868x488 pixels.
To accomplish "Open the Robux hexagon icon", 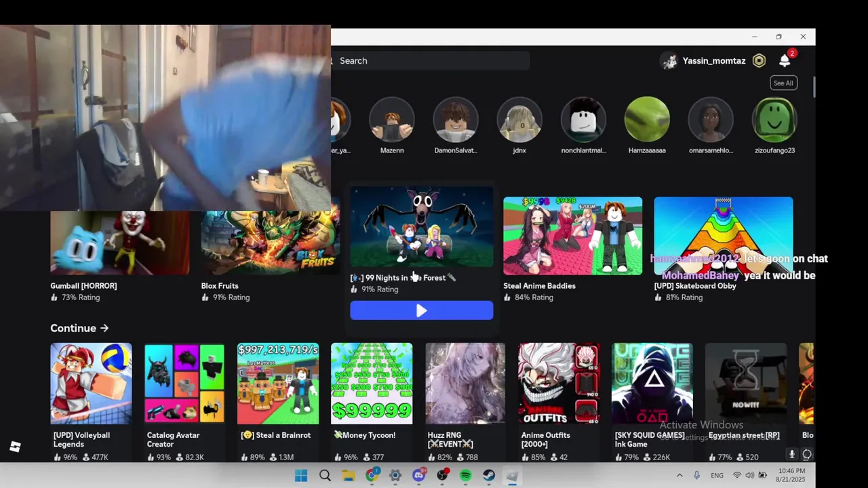I will click(x=759, y=61).
